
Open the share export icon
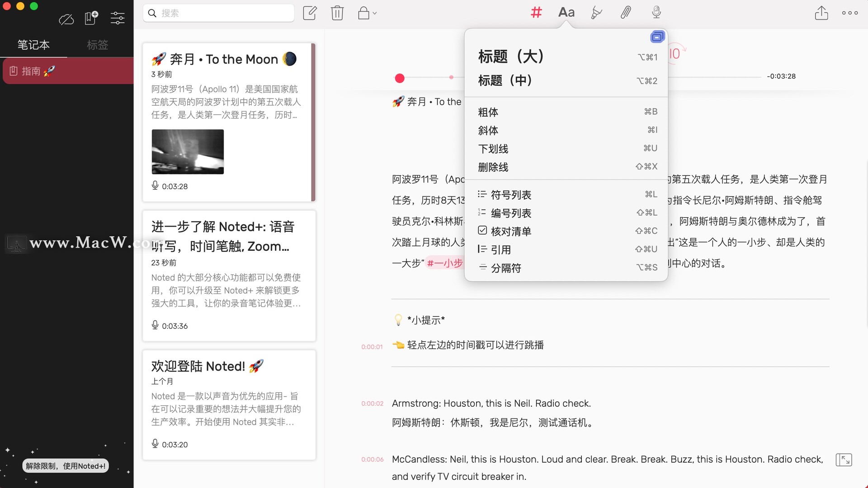(x=821, y=13)
